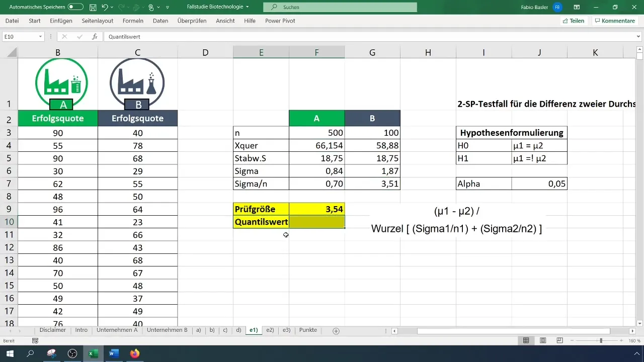
Task: Click the Suchen search box
Action: click(341, 7)
